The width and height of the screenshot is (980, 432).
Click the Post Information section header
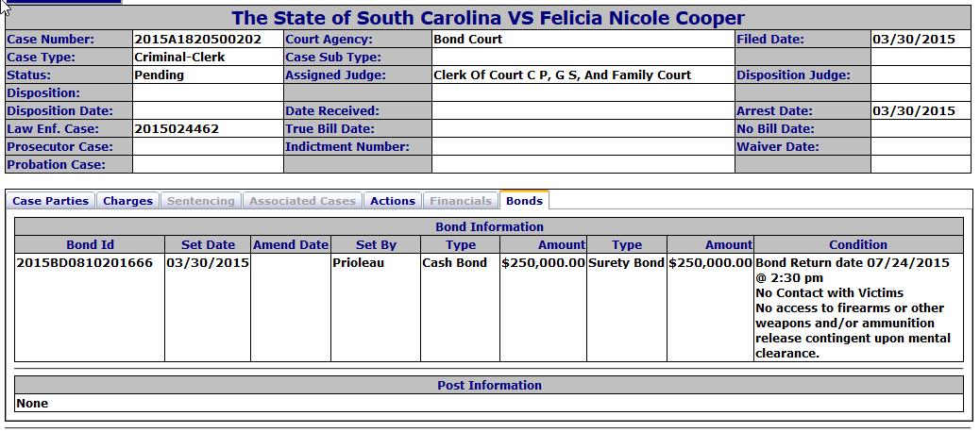[489, 386]
